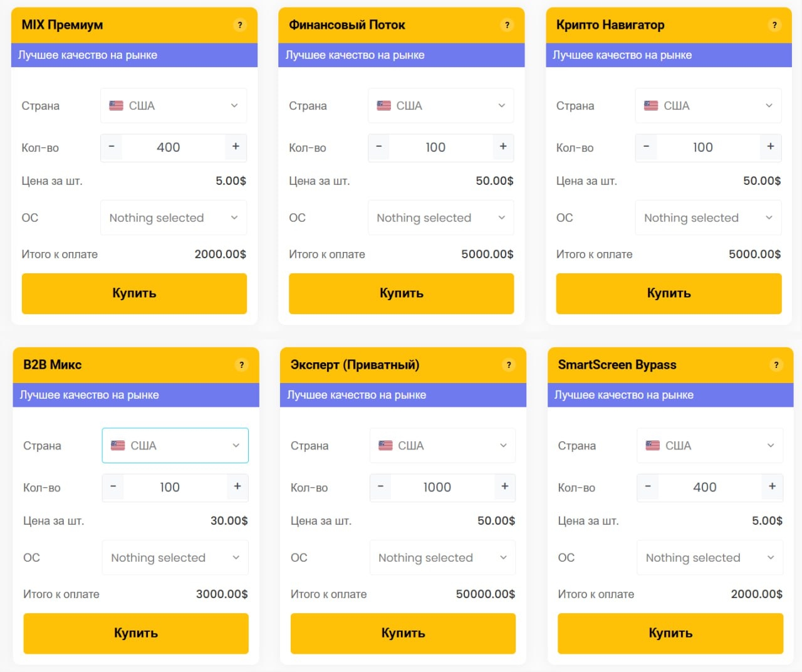Click the help icon on MIX Премиум card
The width and height of the screenshot is (802, 672).
tap(240, 25)
